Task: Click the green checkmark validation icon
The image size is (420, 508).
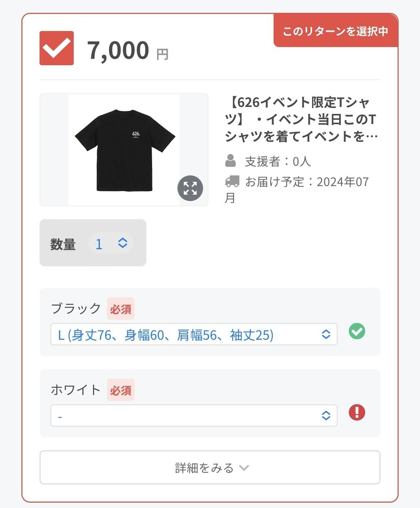Action: pyautogui.click(x=357, y=331)
